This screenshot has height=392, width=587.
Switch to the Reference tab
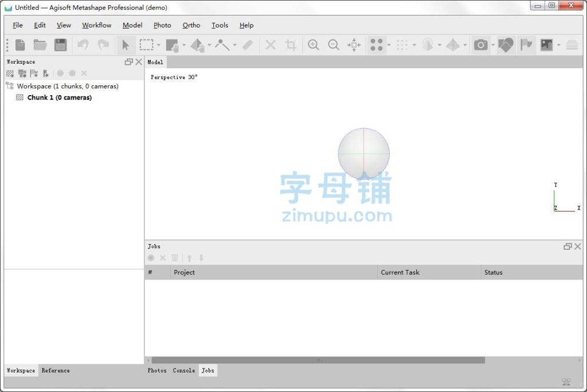click(x=56, y=370)
